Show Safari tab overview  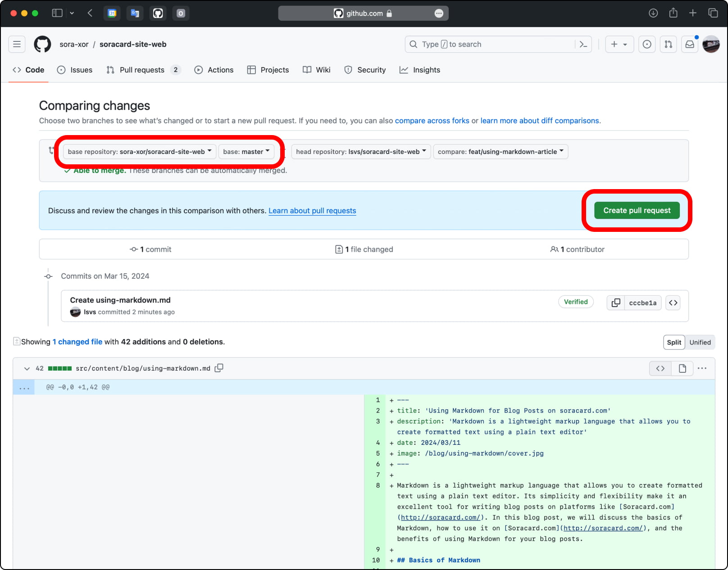click(713, 13)
